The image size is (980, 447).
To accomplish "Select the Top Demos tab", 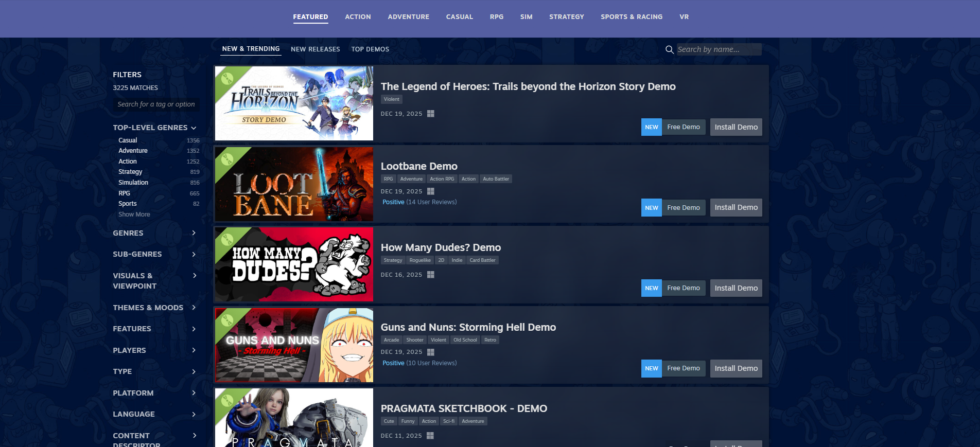I will click(x=370, y=49).
